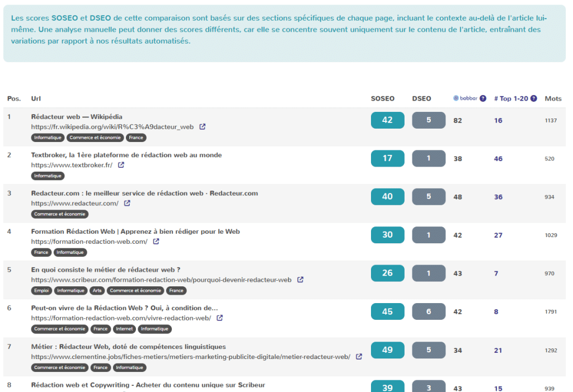Click the Pos. column header
The image size is (573, 392).
pyautogui.click(x=14, y=98)
